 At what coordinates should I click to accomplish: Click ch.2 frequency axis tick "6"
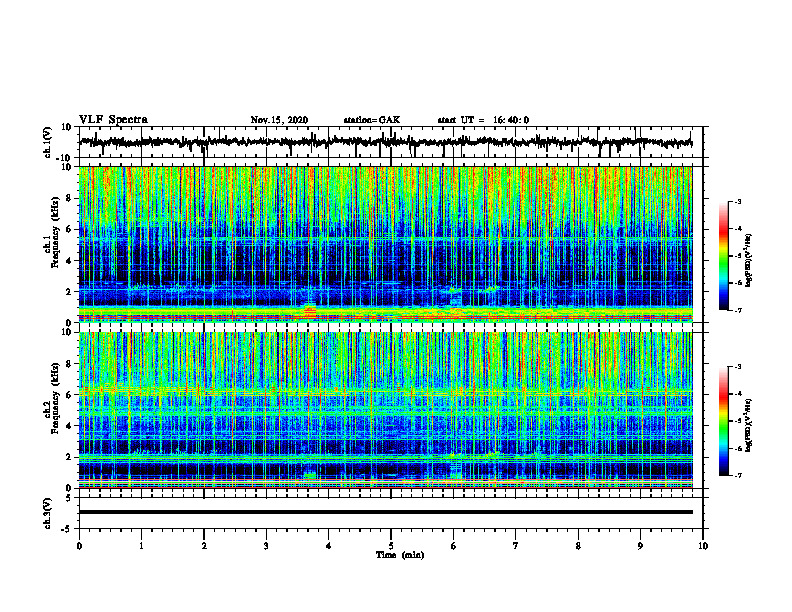click(x=69, y=395)
